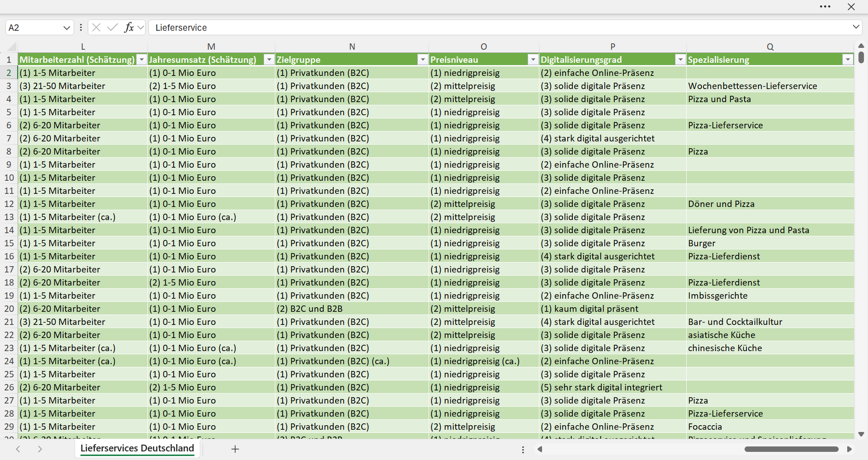The image size is (868, 460).
Task: Click cell Lieferung von Pizza und Pasta
Action: pyautogui.click(x=770, y=230)
